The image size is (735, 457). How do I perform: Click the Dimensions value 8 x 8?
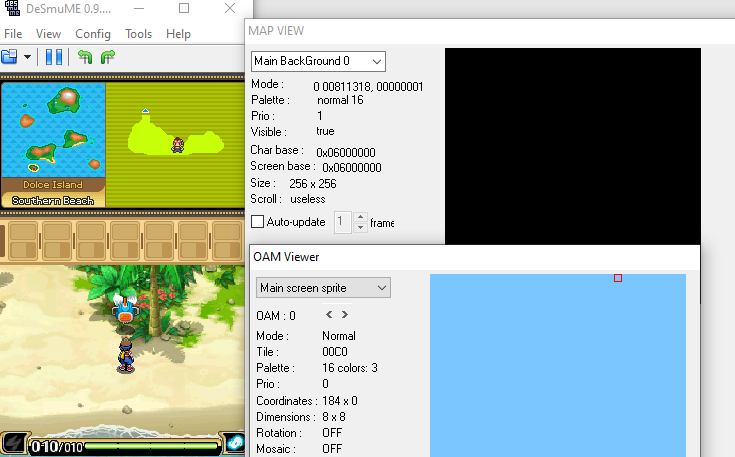pos(334,417)
